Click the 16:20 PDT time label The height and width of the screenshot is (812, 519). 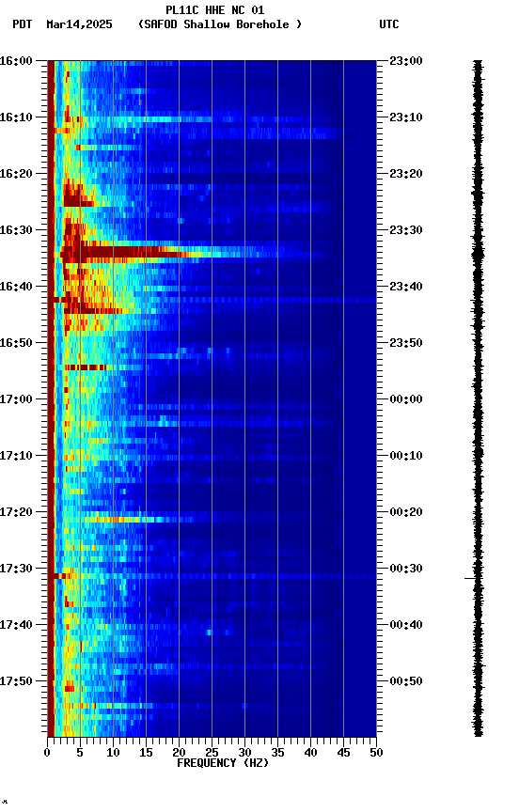[16, 174]
